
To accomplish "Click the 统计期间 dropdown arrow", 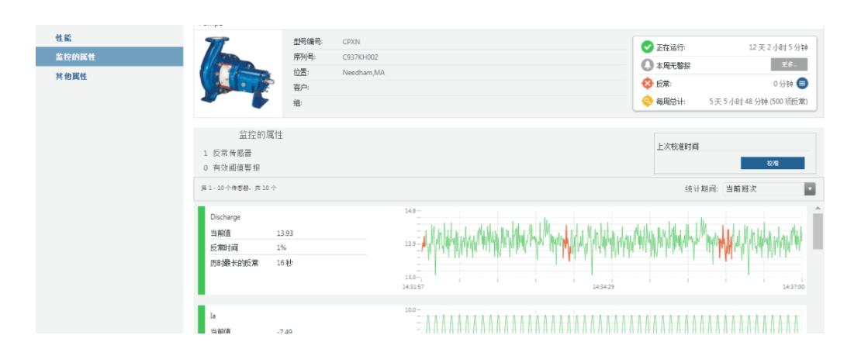I will [x=810, y=189].
